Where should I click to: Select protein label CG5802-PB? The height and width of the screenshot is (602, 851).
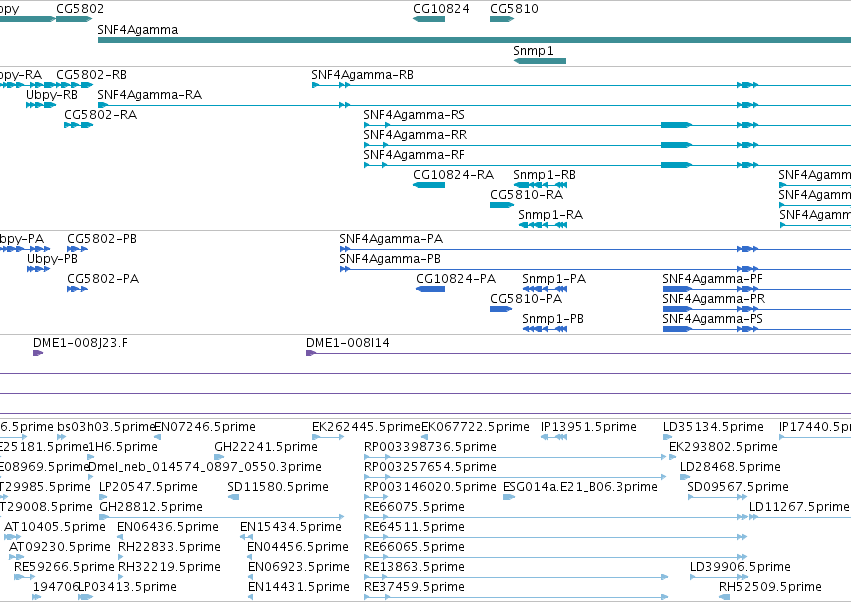pos(102,239)
